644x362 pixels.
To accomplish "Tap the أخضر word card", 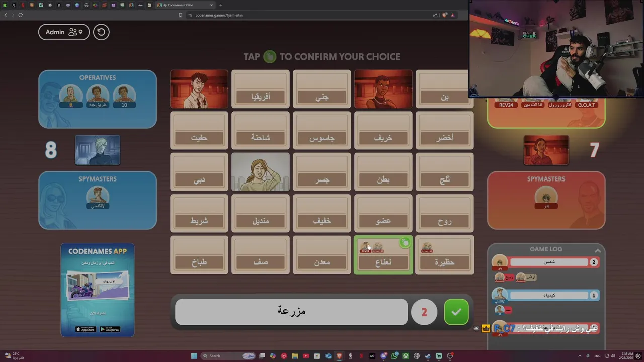I will [445, 131].
